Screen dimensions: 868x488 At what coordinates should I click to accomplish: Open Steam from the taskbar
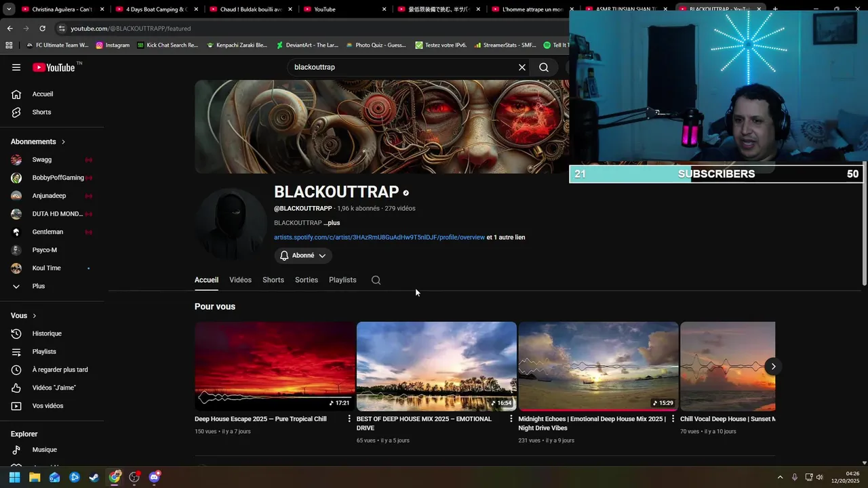tap(94, 477)
